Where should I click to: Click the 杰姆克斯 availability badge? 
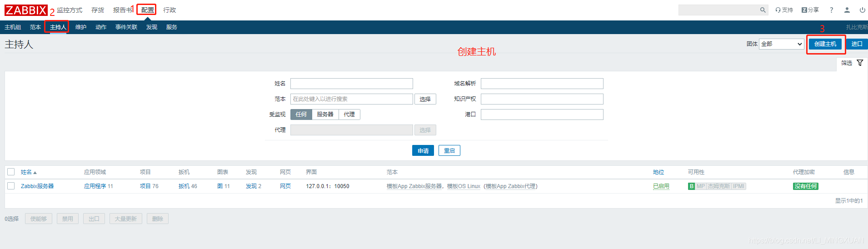coord(718,186)
